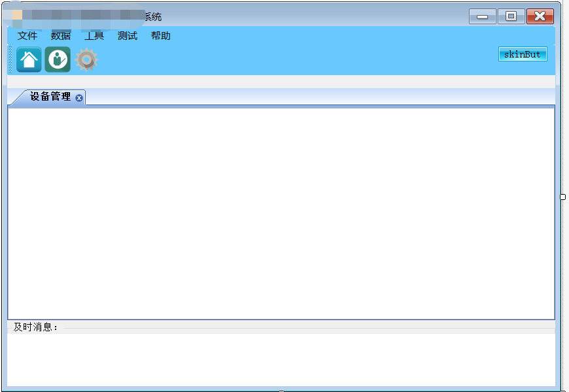Image resolution: width=569 pixels, height=392 pixels.
Task: Click the maximize icon in the title bar
Action: (511, 16)
